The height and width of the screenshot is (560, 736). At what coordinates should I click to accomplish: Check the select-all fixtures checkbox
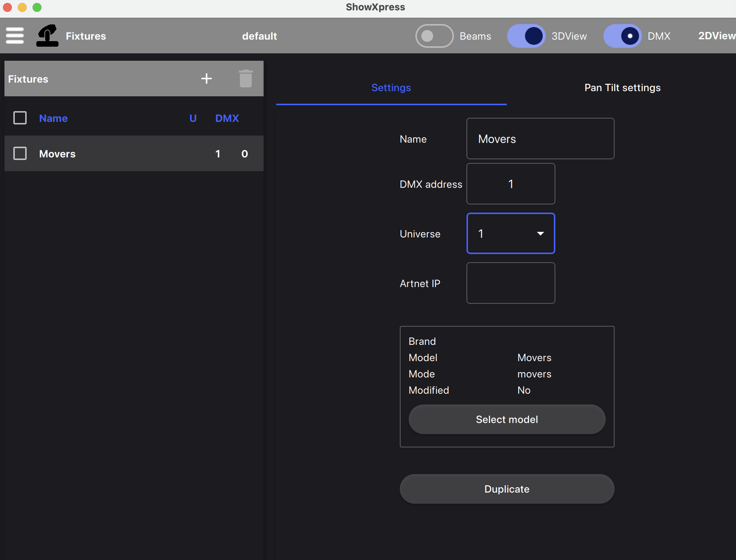pyautogui.click(x=20, y=118)
